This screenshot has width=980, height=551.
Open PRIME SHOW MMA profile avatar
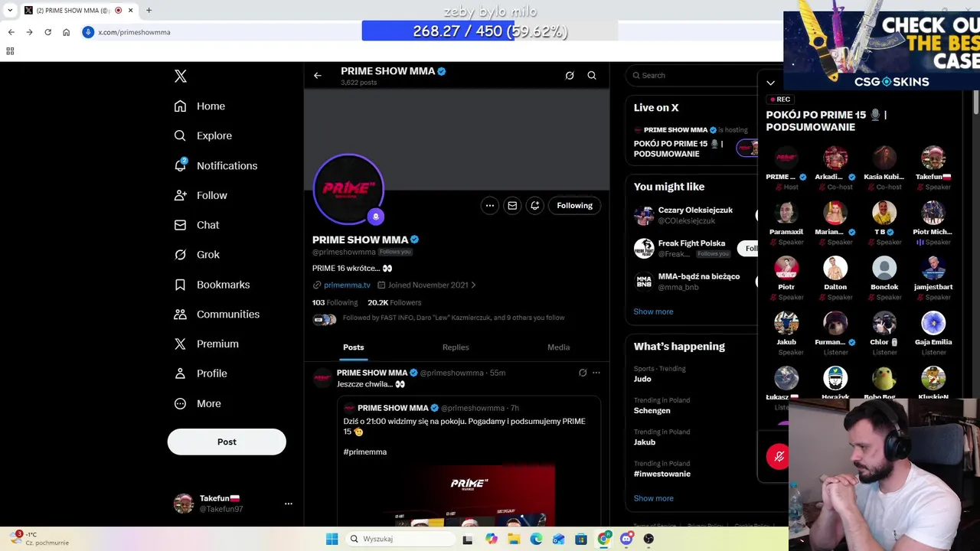tap(348, 189)
